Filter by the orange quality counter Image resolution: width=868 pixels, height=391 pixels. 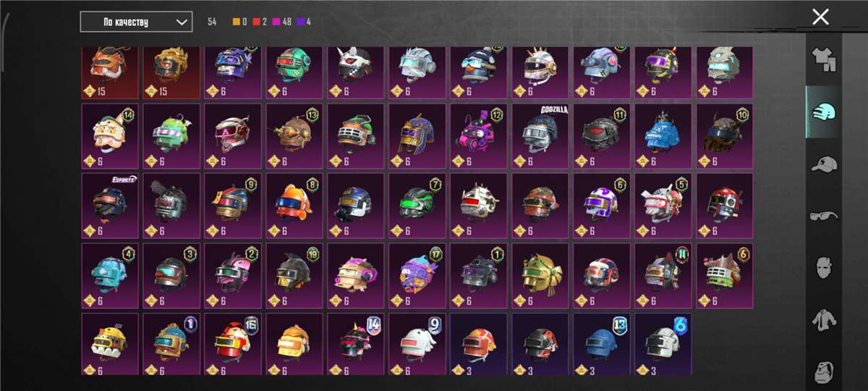[x=240, y=22]
